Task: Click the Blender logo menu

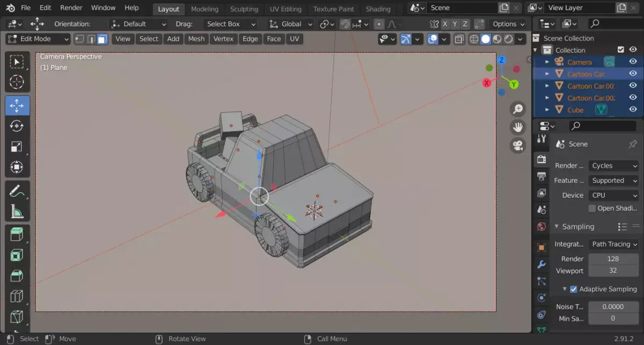Action: tap(10, 8)
